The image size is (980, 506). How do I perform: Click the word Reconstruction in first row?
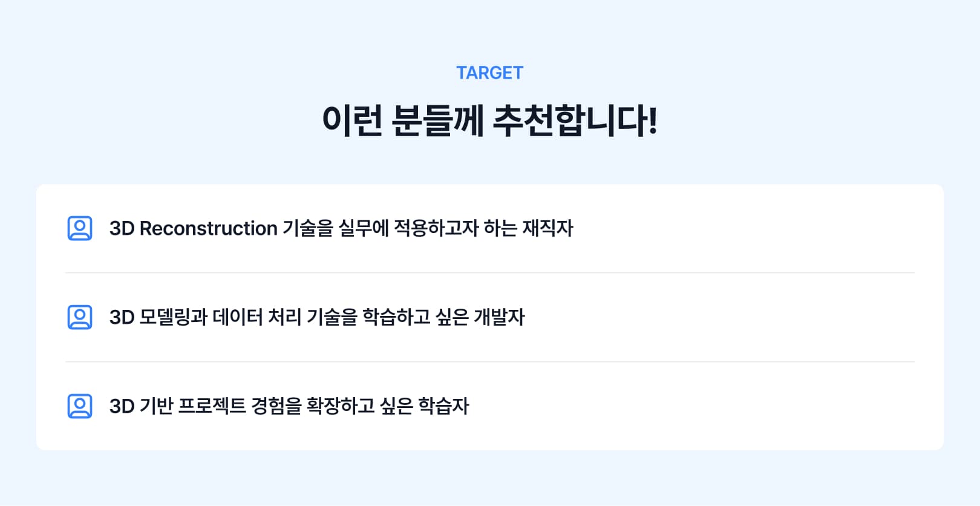[x=209, y=228]
